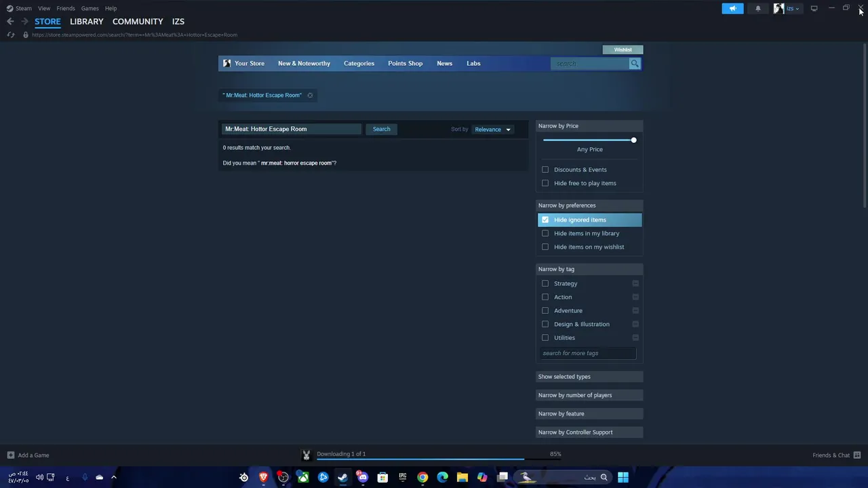Click the downloading game's icon
The width and height of the screenshot is (868, 488).
tap(307, 455)
